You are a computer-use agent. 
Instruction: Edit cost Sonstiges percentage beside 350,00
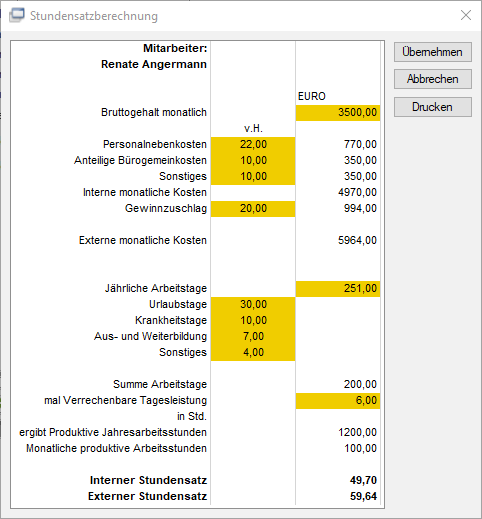point(253,176)
